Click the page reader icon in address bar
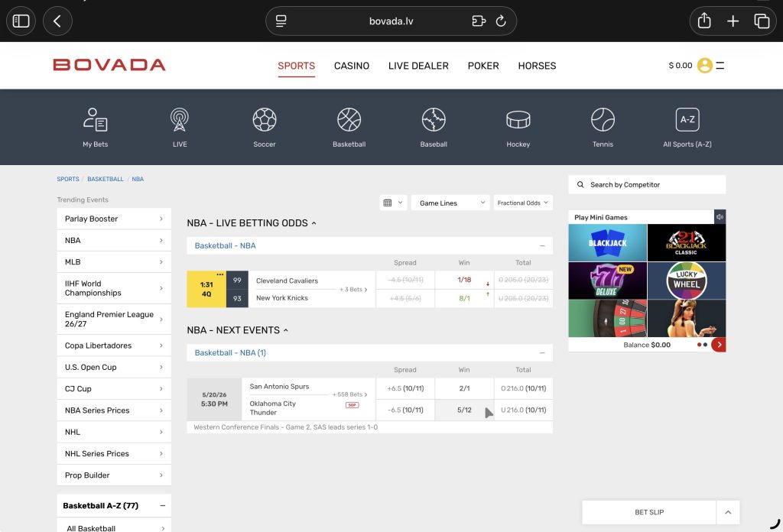 281,21
